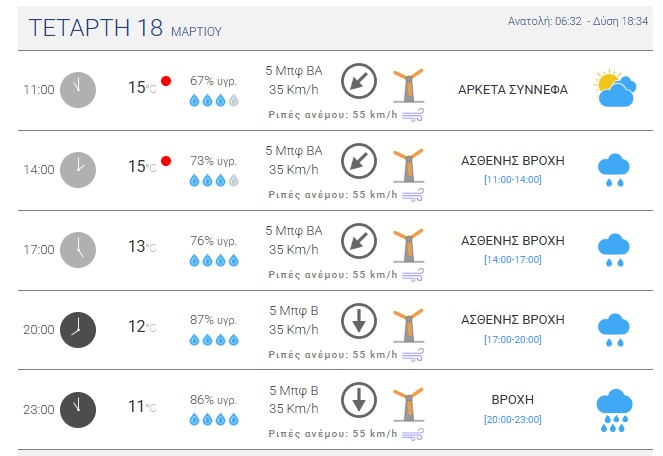
Task: Click the wind gust icon at 17:00
Action: pos(413,274)
